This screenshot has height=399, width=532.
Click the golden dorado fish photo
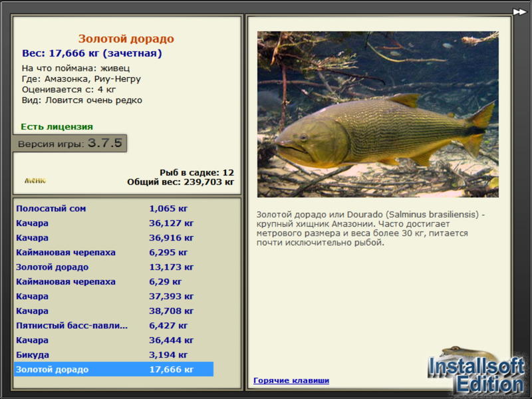pos(378,114)
